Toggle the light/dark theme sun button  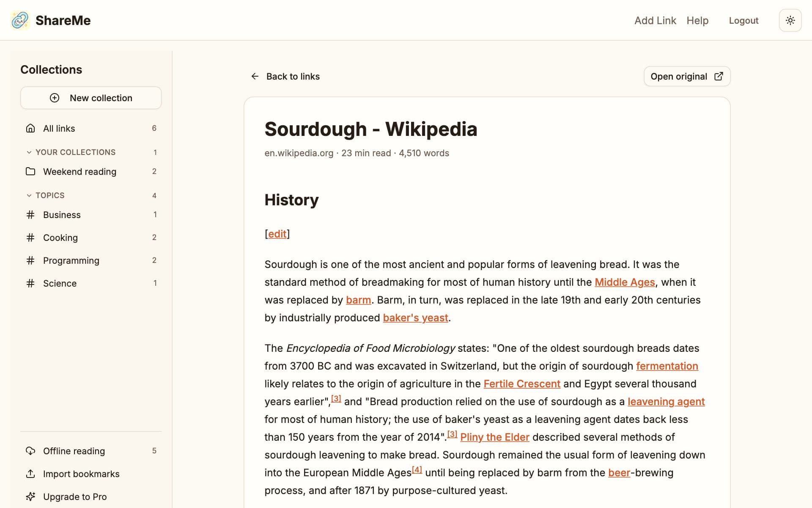[x=790, y=20]
